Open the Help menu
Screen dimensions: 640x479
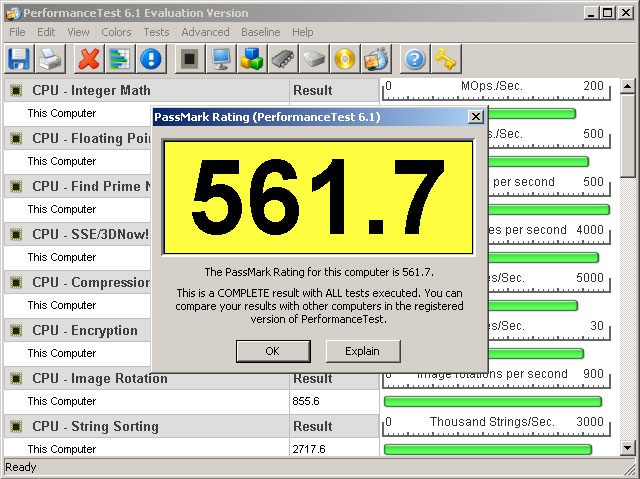click(x=302, y=32)
